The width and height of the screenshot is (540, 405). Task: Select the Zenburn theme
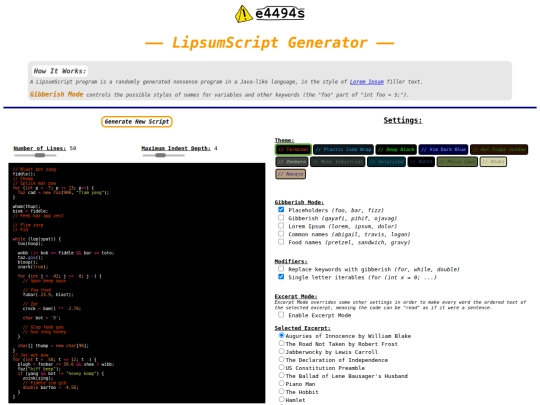[x=292, y=162]
